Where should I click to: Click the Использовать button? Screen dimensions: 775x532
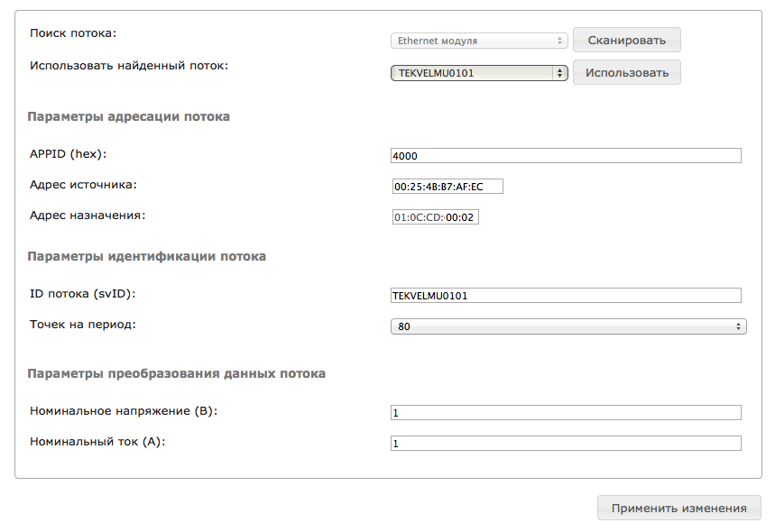627,73
